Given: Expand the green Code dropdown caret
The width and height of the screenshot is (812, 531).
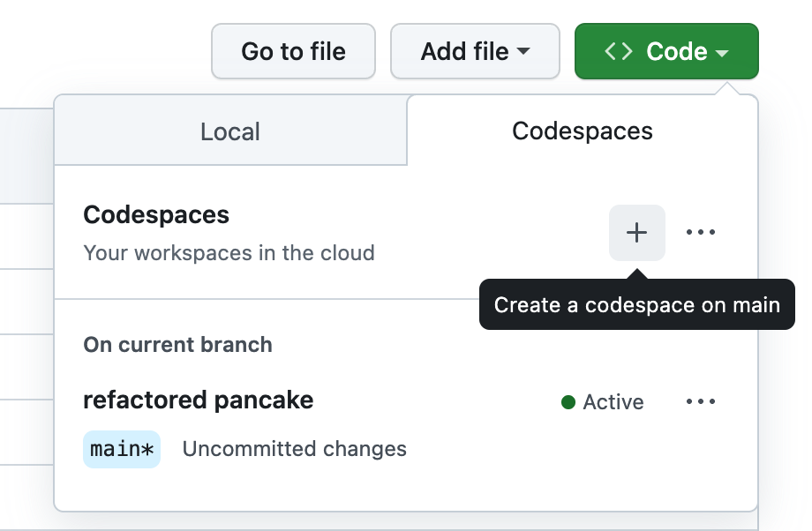Looking at the screenshot, I should (722, 53).
